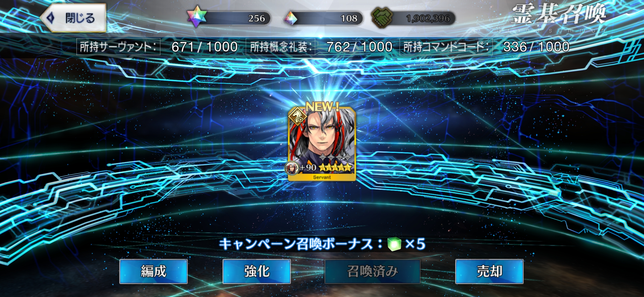Tap the rainbow Saint Quartz star icon

[x=197, y=16]
